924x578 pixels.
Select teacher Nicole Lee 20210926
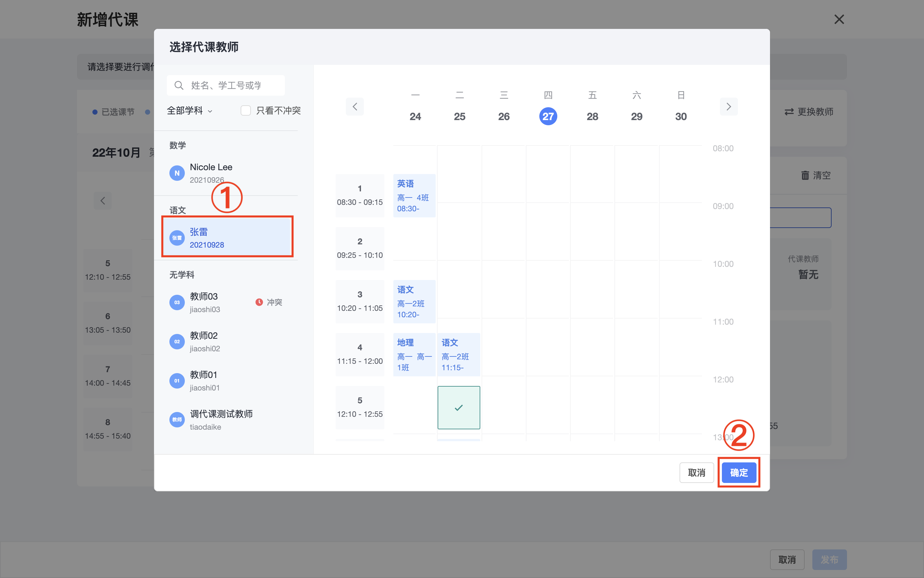[227, 173]
